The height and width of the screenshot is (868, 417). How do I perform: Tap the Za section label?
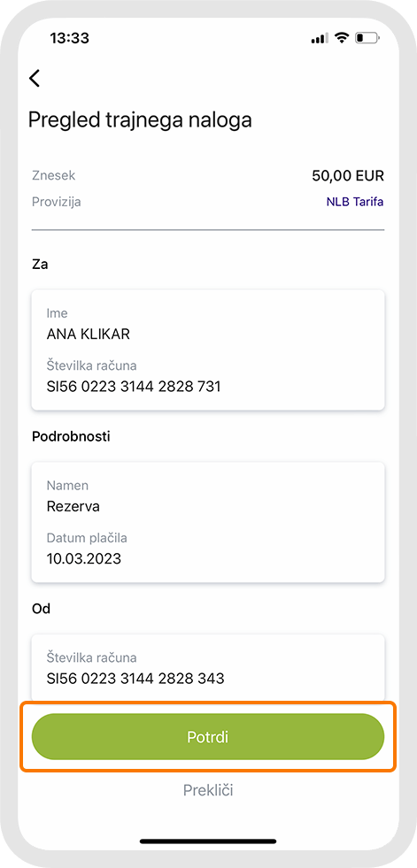pyautogui.click(x=40, y=264)
